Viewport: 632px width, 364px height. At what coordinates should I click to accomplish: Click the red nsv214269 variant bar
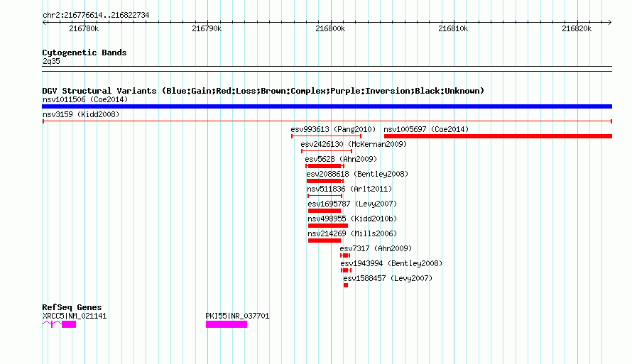point(325,241)
